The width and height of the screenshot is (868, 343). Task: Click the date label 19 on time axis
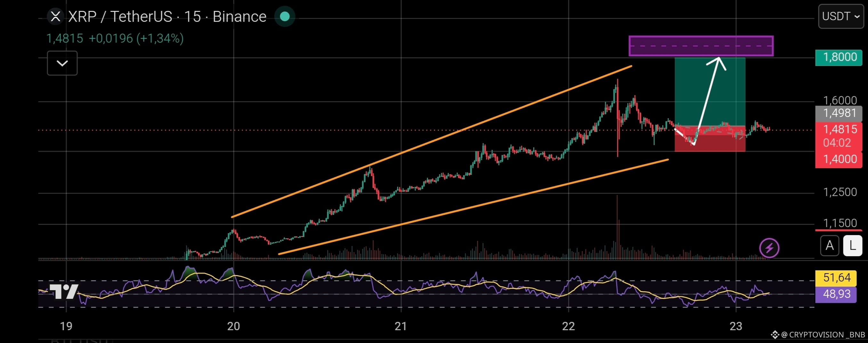66,326
